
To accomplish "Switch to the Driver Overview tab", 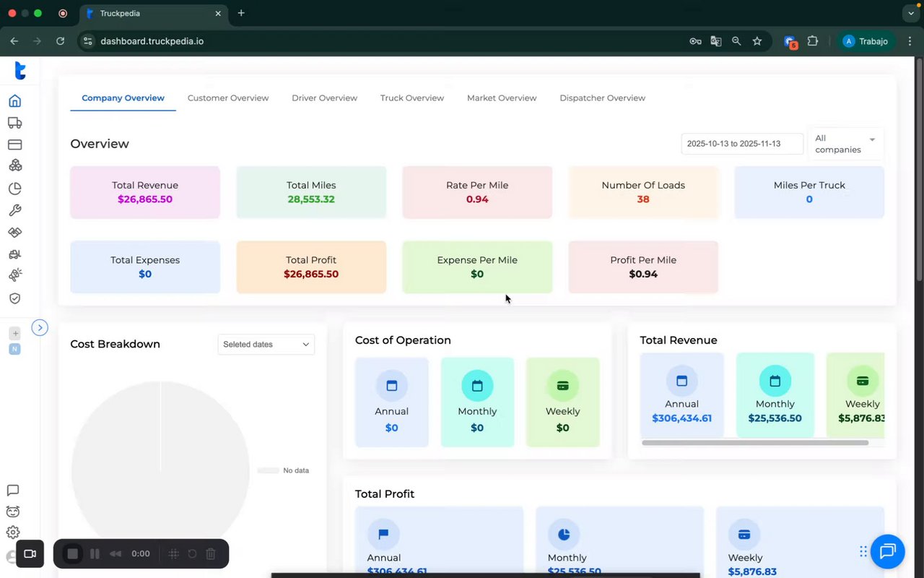I will (x=325, y=98).
